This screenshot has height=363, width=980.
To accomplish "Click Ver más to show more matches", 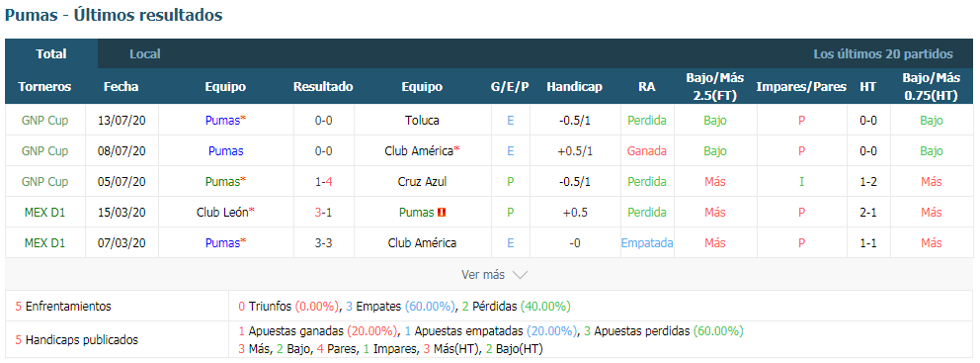I will click(x=484, y=275).
